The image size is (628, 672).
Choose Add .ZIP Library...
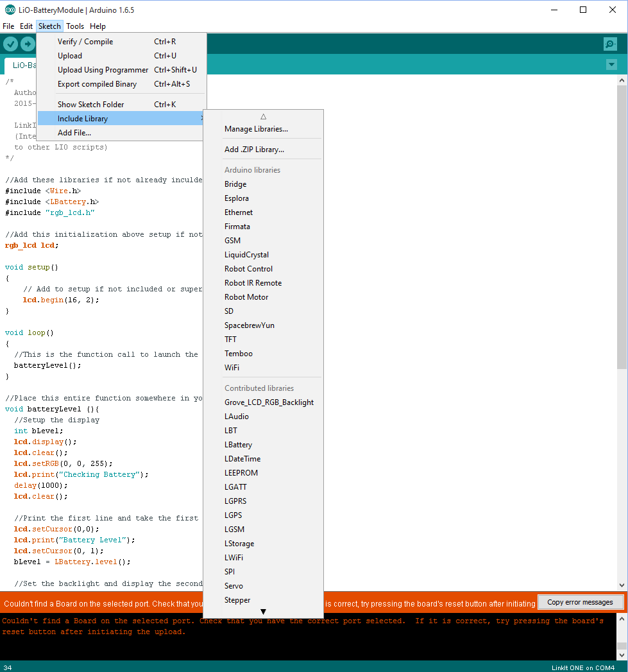[263, 150]
